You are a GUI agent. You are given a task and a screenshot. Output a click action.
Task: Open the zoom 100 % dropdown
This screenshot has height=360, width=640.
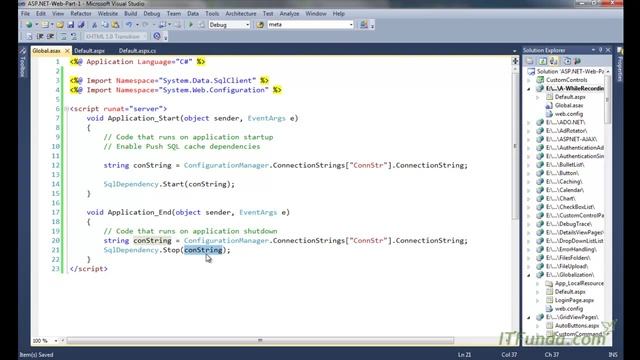[56, 340]
